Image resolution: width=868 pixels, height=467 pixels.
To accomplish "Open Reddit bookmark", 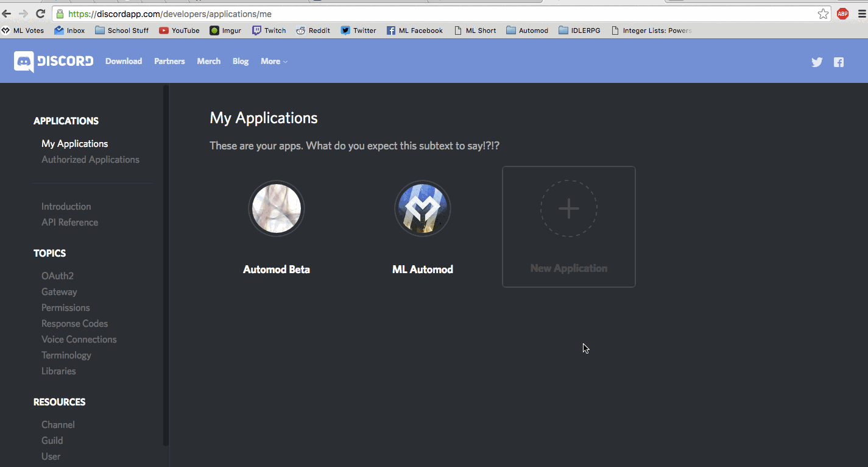I will (313, 30).
